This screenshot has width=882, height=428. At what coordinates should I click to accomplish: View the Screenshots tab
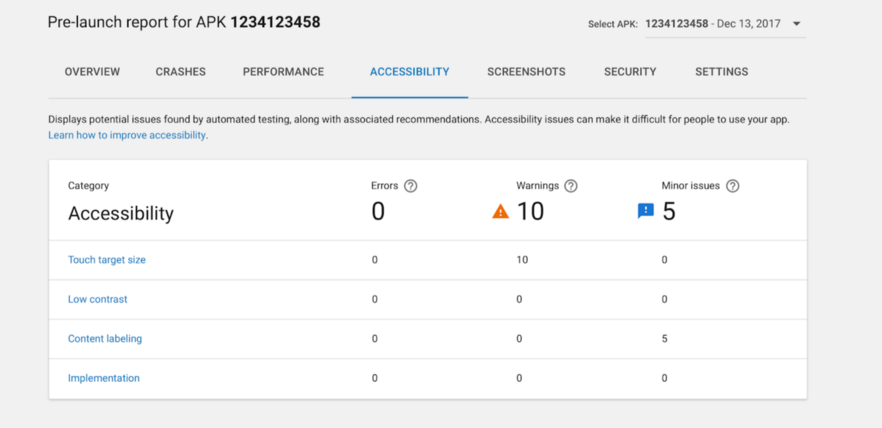pyautogui.click(x=526, y=72)
